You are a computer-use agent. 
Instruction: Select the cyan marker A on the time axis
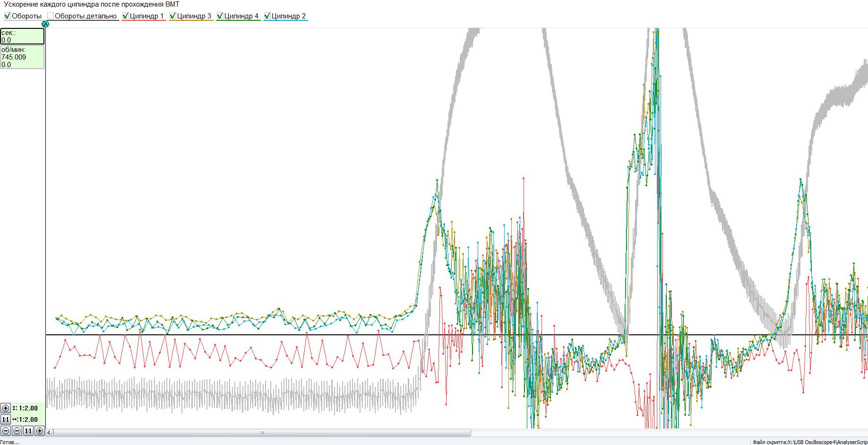[45, 24]
